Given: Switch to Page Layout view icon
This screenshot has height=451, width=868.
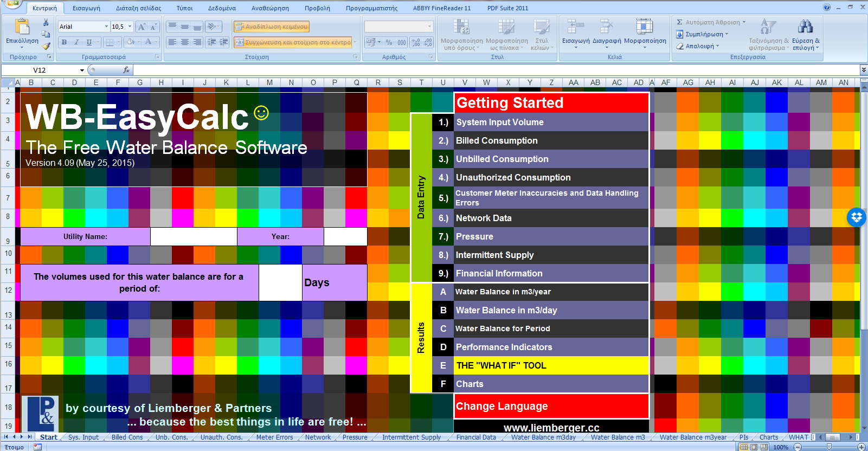Looking at the screenshot, I should 754,447.
